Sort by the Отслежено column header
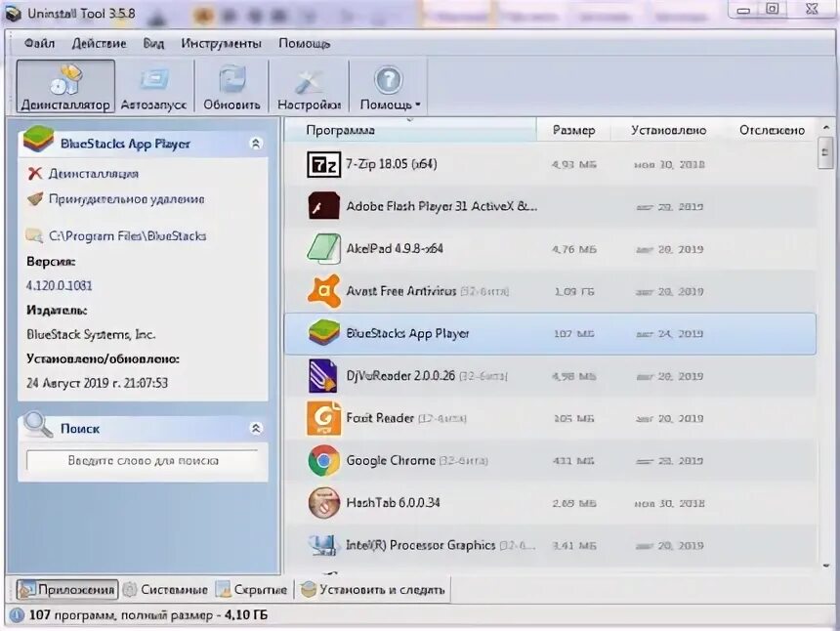Image resolution: width=840 pixels, height=631 pixels. (772, 130)
